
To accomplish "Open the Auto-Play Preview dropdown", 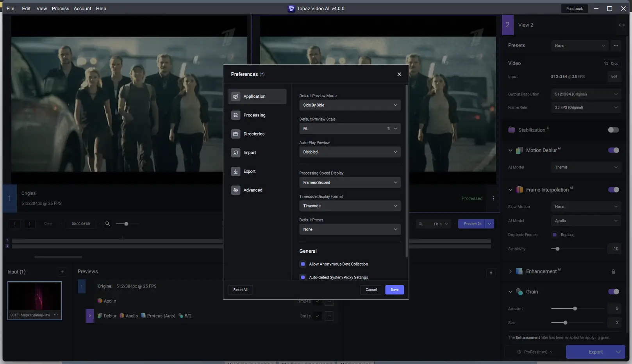I will click(x=350, y=152).
